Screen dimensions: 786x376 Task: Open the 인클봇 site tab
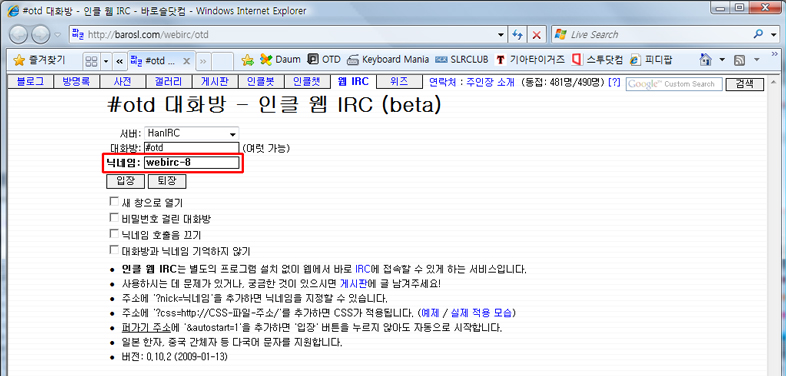click(x=261, y=82)
